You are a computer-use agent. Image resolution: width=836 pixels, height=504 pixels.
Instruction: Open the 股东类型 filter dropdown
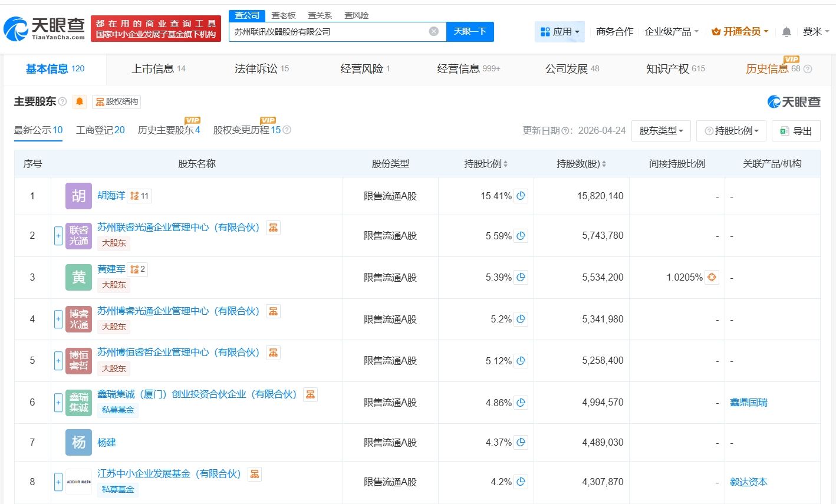tap(661, 131)
